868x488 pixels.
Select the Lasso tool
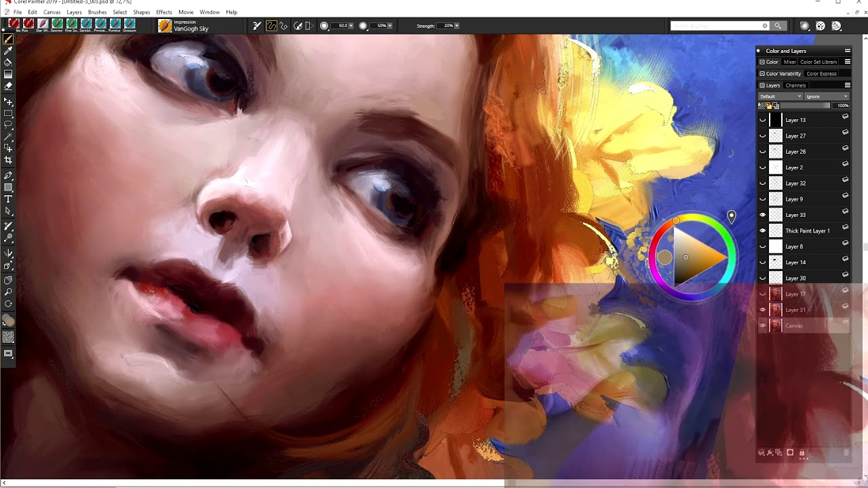click(8, 125)
